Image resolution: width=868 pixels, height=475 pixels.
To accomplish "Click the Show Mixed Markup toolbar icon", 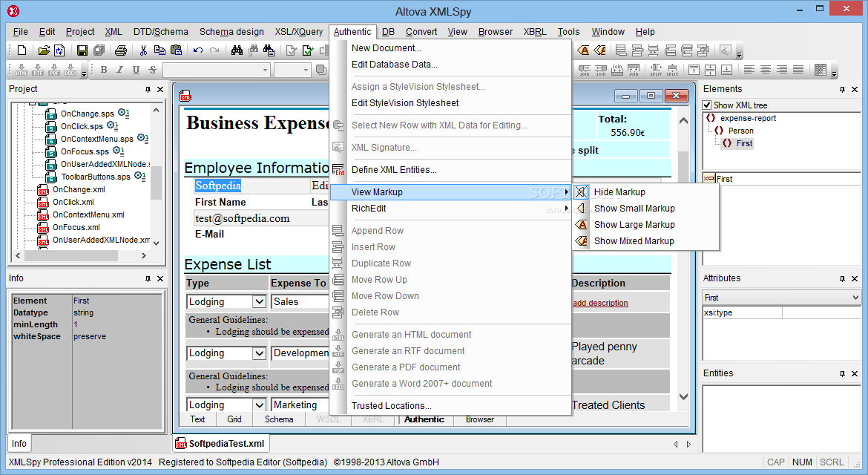I will click(x=599, y=50).
